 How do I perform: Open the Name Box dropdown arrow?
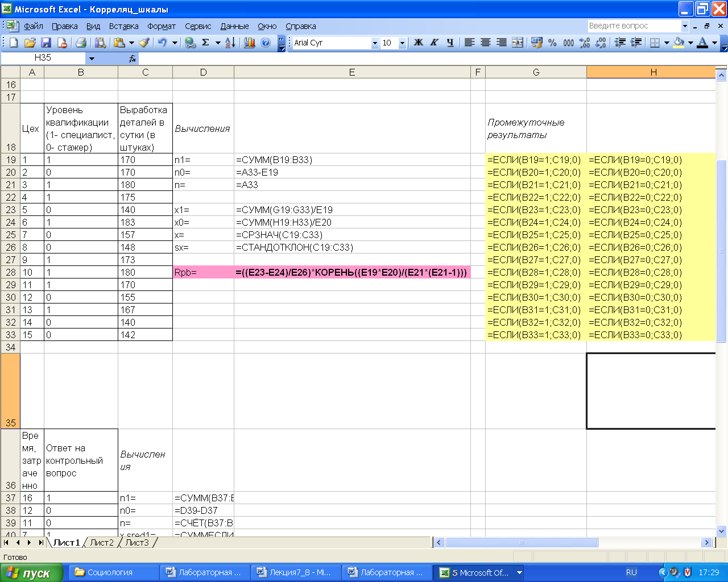click(x=92, y=58)
